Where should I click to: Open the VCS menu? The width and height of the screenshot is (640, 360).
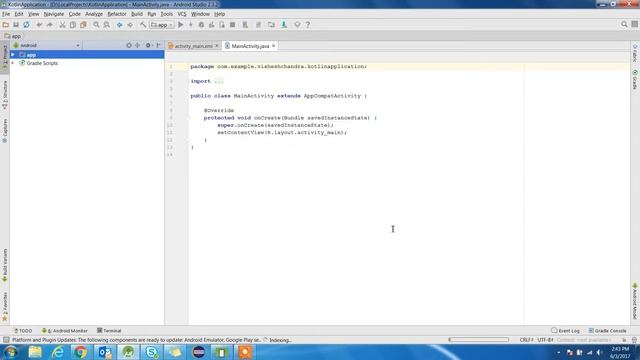point(182,14)
